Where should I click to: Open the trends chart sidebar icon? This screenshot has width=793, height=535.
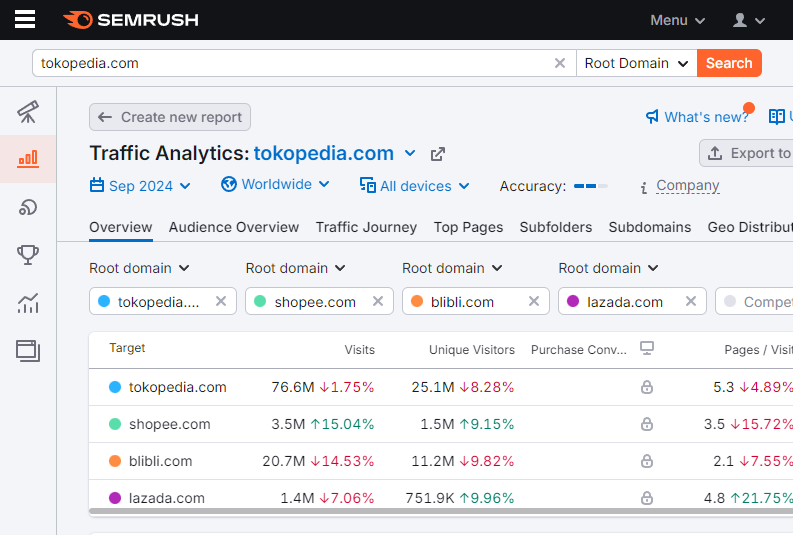pos(28,303)
